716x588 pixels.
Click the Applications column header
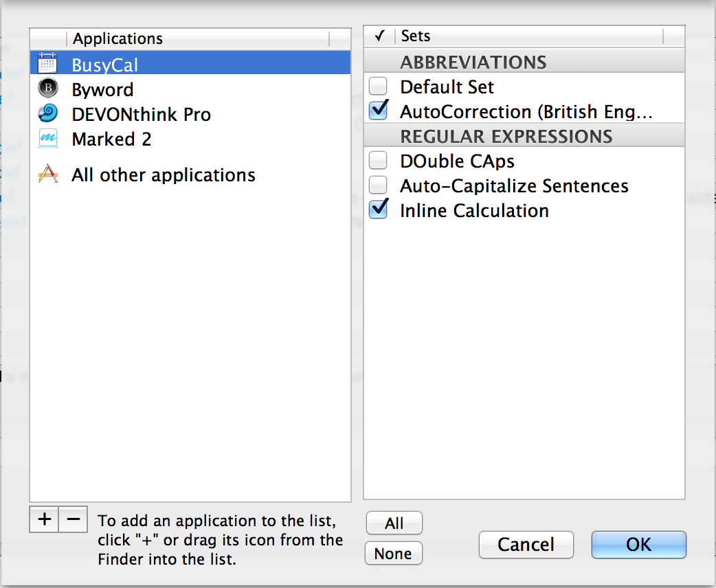point(198,38)
